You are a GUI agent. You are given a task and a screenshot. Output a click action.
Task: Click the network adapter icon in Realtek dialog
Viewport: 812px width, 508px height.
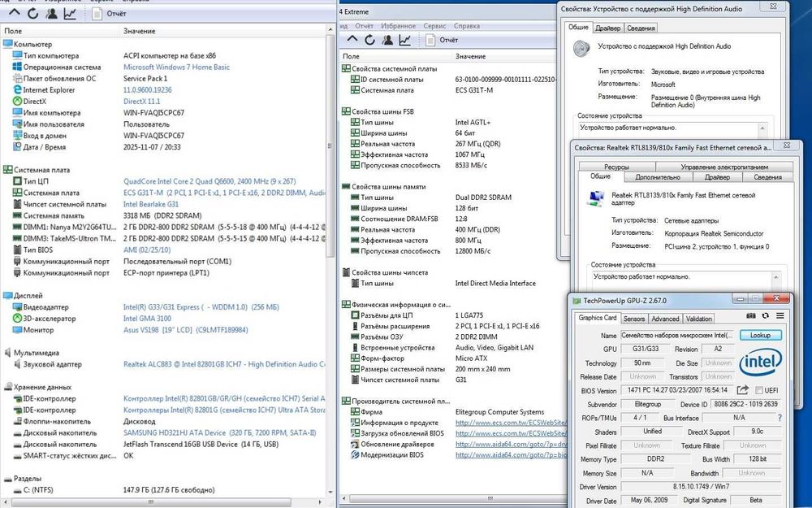(x=597, y=198)
